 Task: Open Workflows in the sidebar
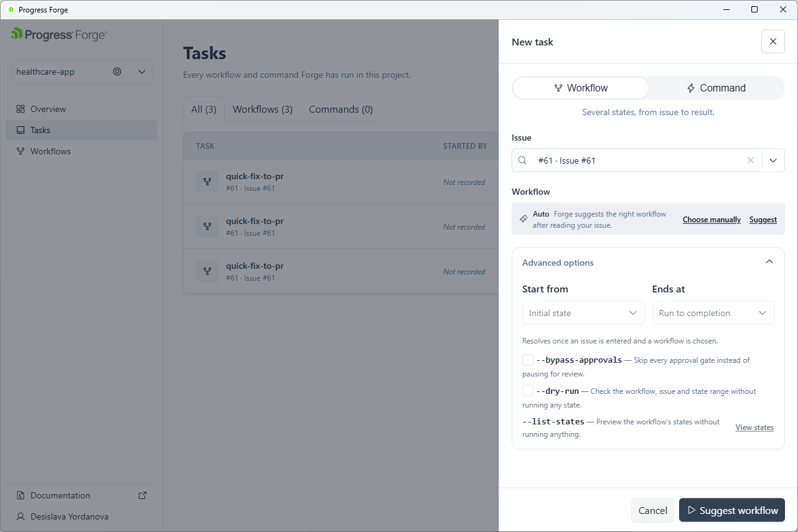click(x=82, y=151)
